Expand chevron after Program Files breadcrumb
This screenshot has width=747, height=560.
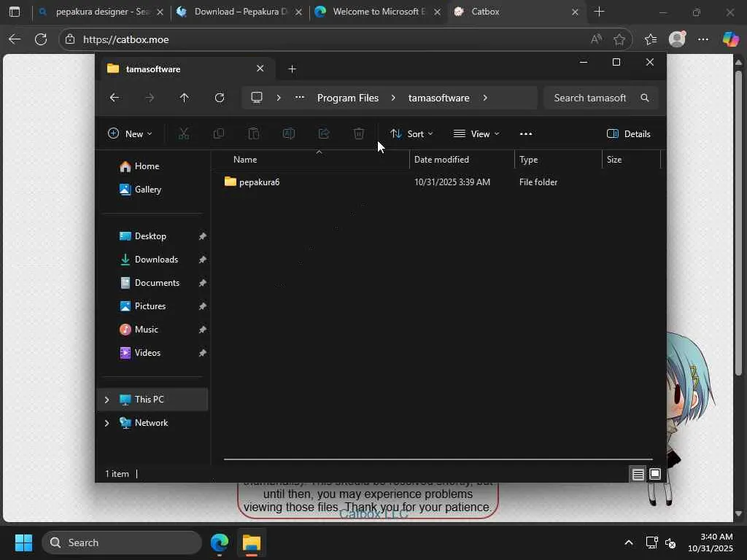pos(393,98)
